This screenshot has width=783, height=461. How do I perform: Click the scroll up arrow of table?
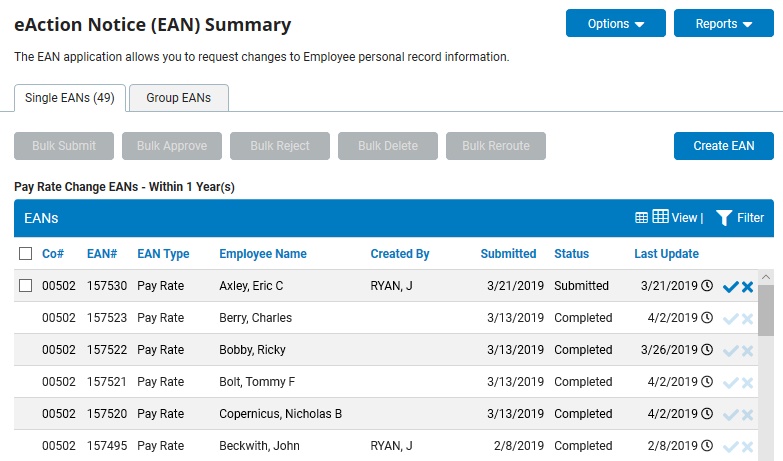coord(766,277)
